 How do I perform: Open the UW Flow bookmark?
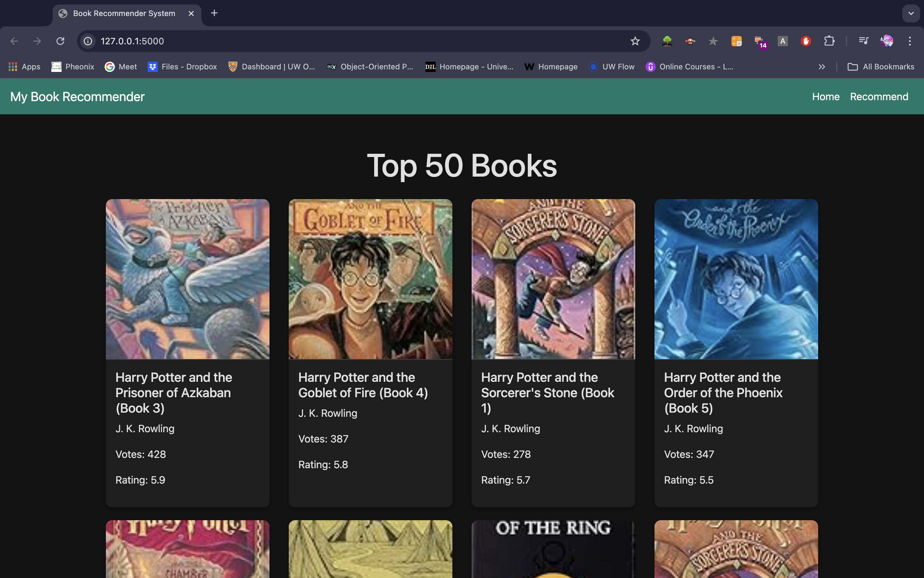pyautogui.click(x=612, y=67)
